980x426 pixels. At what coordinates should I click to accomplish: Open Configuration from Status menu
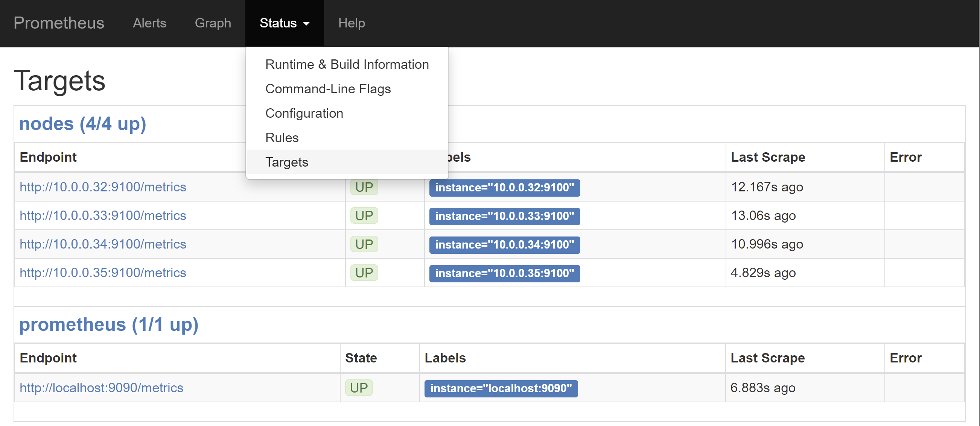click(x=304, y=113)
